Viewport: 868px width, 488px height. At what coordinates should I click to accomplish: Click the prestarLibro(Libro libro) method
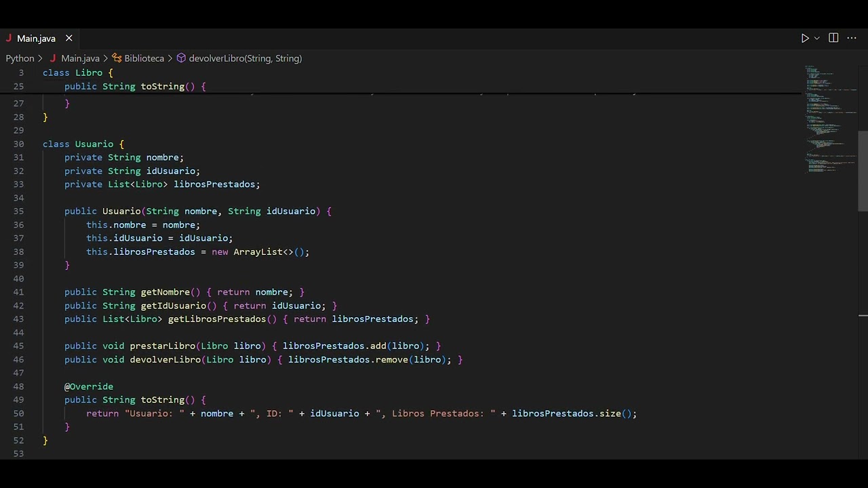coord(252,346)
